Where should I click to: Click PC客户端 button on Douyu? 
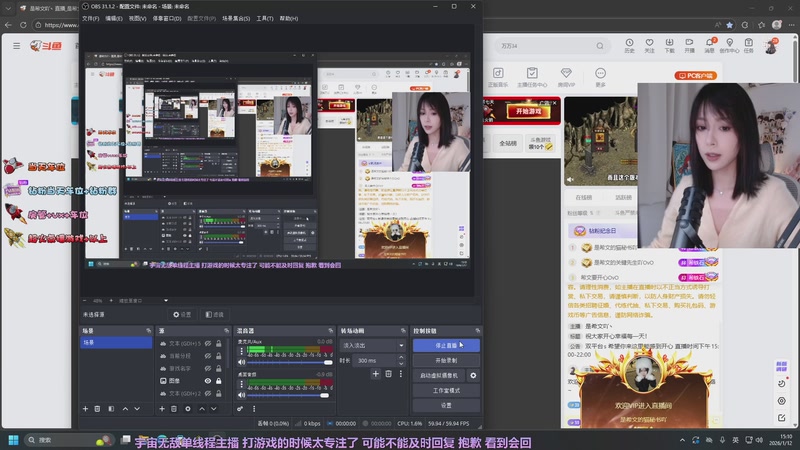696,76
